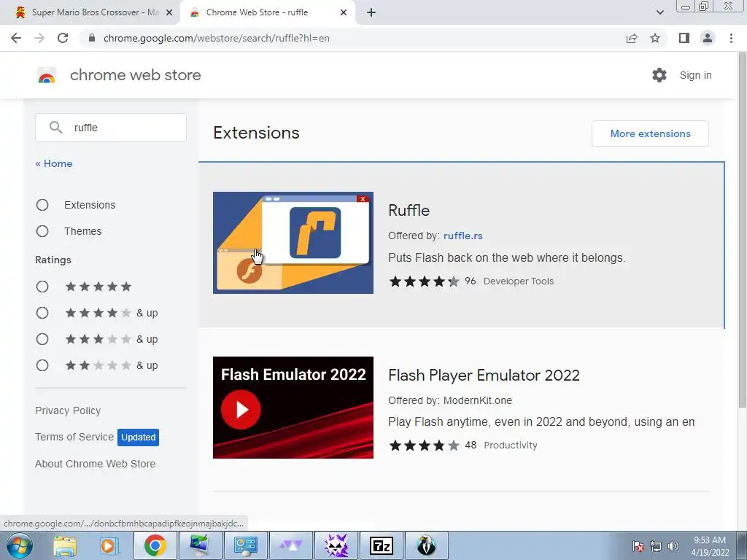Open the Windows Start menu
This screenshot has height=560, width=747.
pos(19,545)
